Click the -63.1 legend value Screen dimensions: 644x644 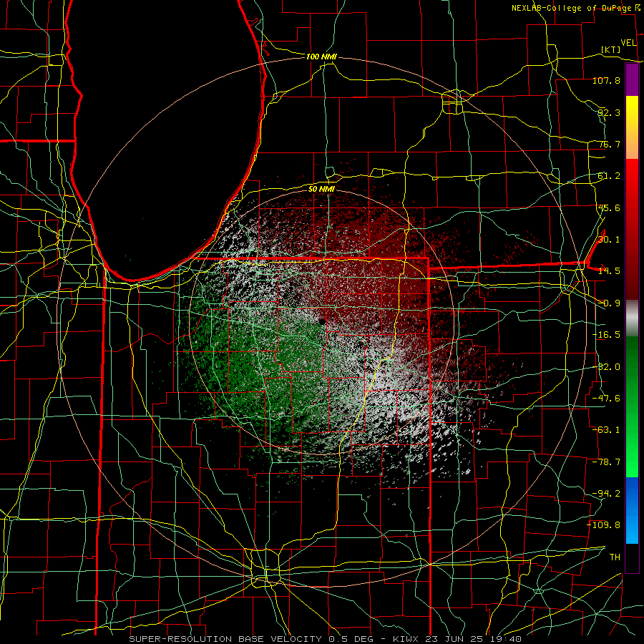point(606,430)
